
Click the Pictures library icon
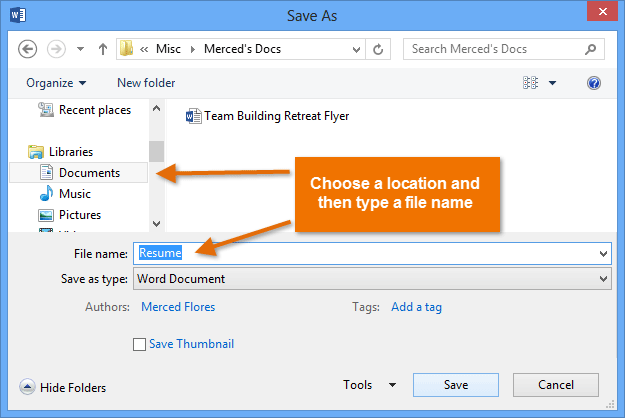click(46, 215)
